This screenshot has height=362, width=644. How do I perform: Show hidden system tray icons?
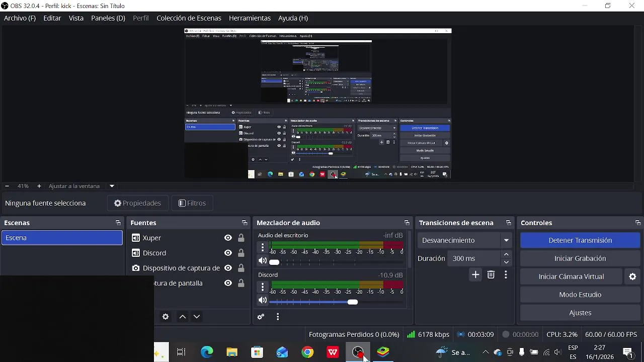click(x=486, y=352)
